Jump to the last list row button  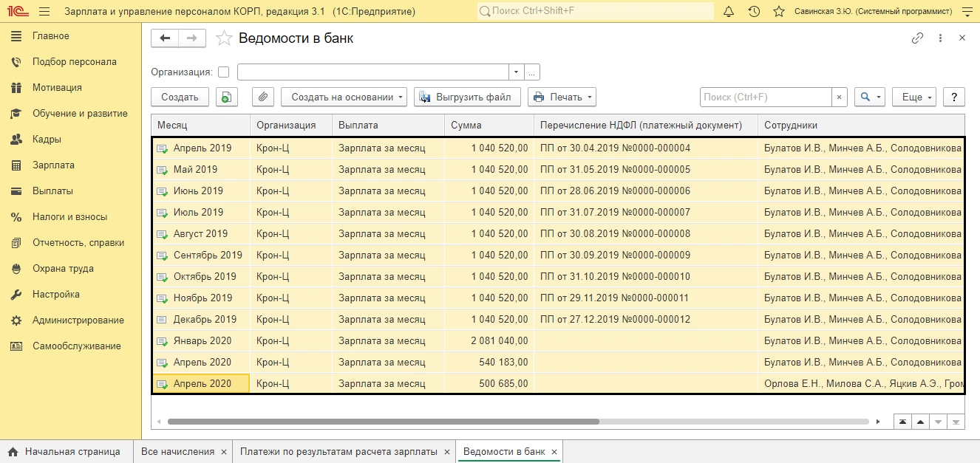coord(956,422)
